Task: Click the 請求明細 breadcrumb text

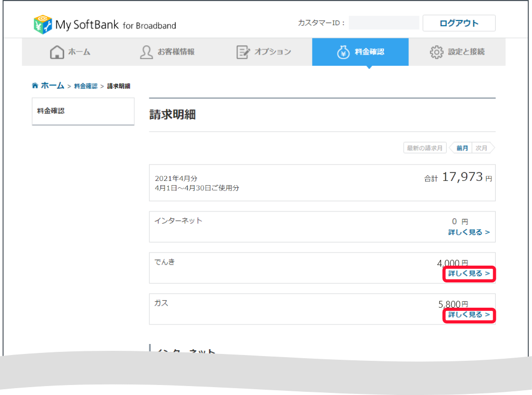Action: coord(119,86)
